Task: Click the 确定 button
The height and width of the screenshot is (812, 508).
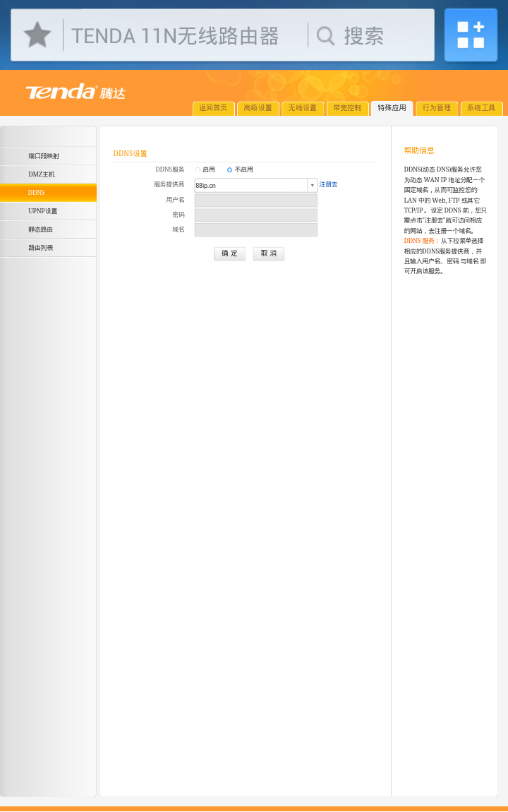Action: 230,253
